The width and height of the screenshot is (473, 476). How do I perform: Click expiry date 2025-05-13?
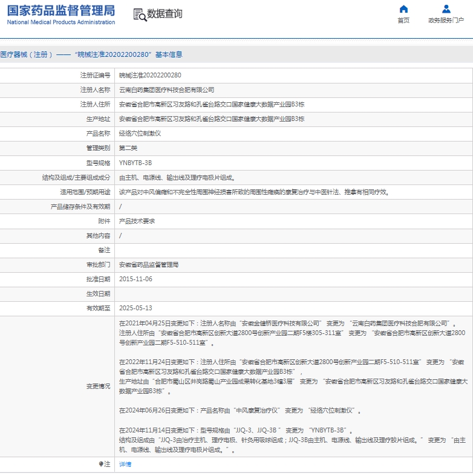coord(135,308)
